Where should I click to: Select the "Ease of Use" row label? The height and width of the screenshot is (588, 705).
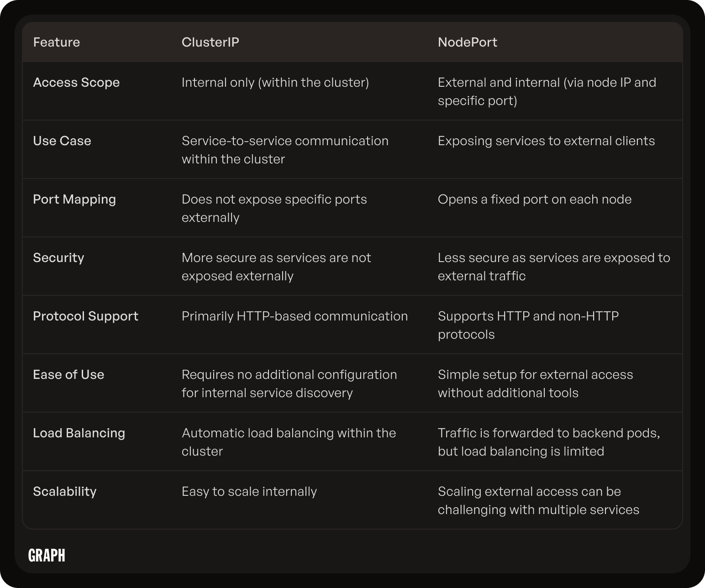tap(68, 375)
